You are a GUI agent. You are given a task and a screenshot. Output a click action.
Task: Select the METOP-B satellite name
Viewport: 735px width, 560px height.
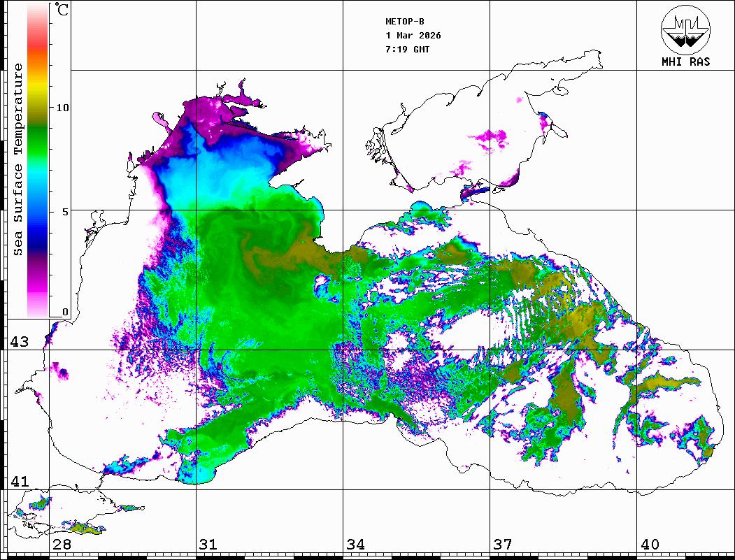pyautogui.click(x=405, y=22)
